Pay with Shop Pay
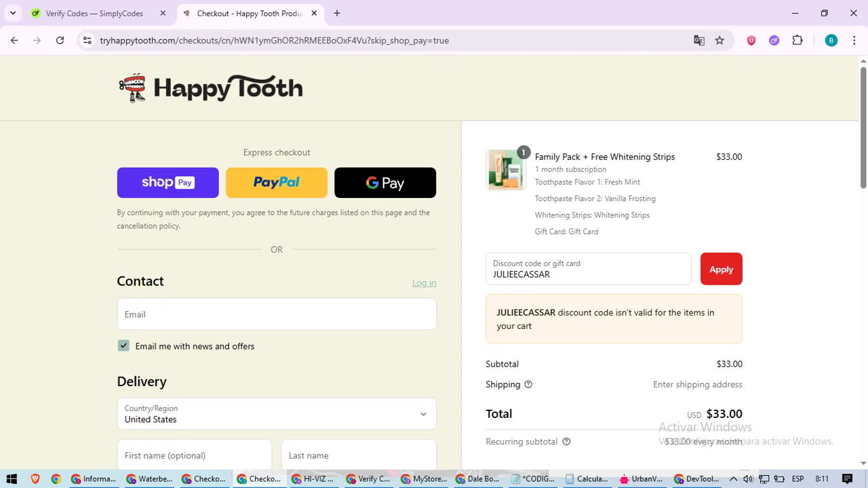 pyautogui.click(x=168, y=183)
